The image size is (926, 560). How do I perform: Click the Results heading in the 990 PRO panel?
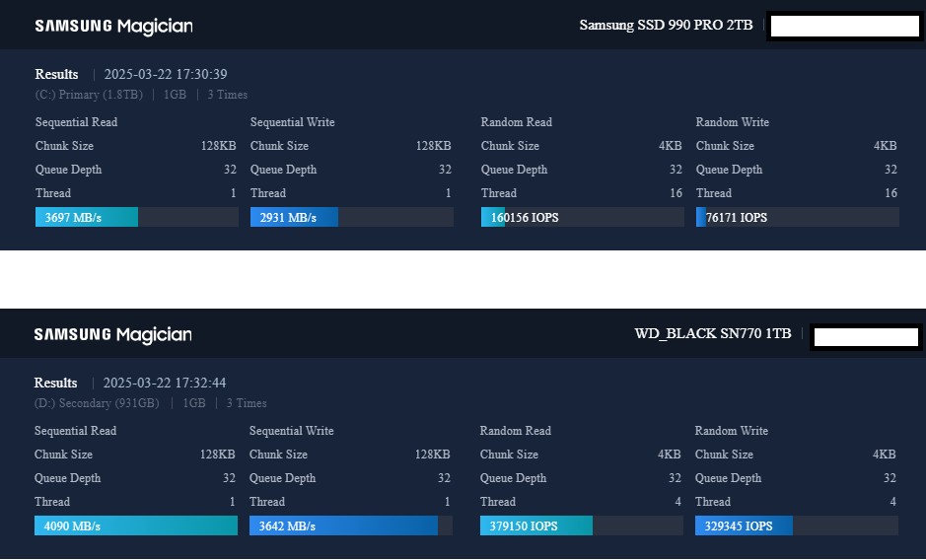pos(56,74)
